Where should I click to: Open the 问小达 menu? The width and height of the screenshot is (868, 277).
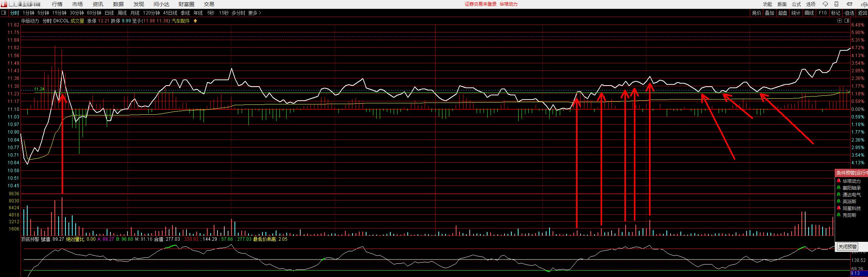(x=161, y=4)
